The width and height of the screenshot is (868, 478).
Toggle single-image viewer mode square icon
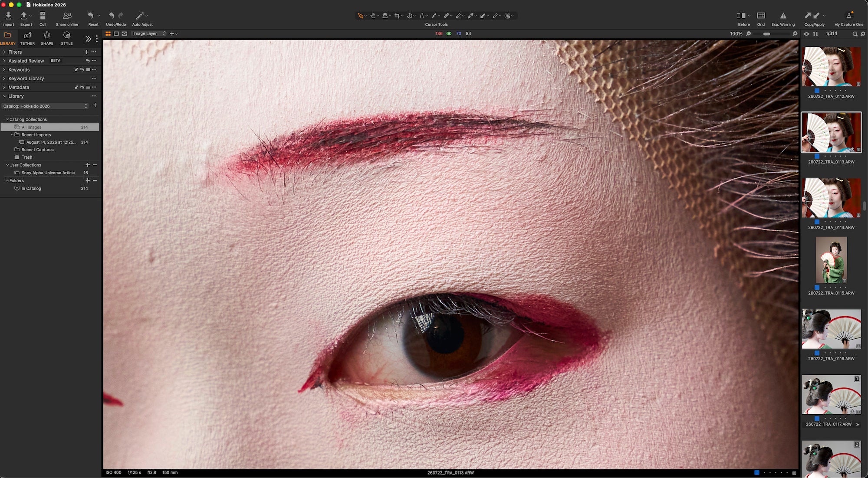(116, 33)
